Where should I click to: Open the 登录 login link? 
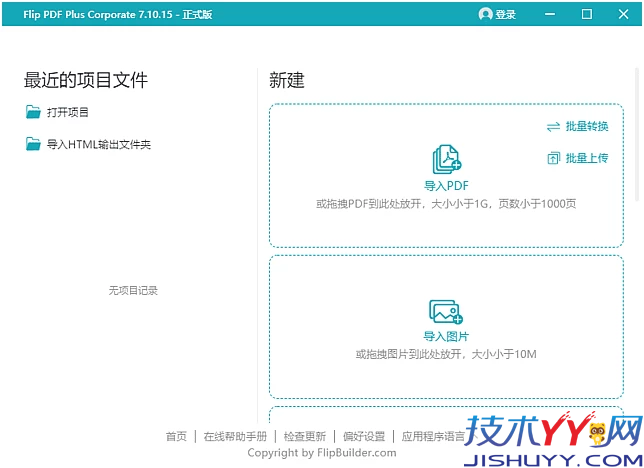(505, 14)
